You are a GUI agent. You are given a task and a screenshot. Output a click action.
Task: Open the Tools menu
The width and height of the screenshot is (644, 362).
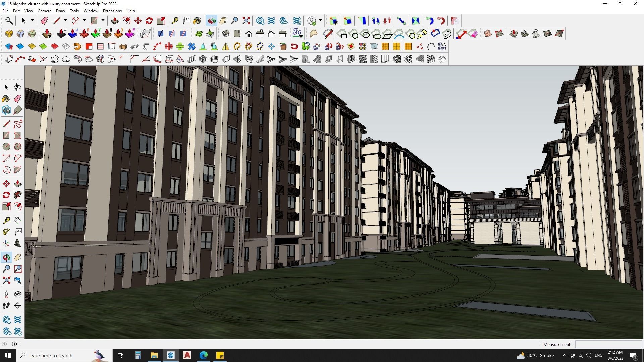[x=74, y=11]
